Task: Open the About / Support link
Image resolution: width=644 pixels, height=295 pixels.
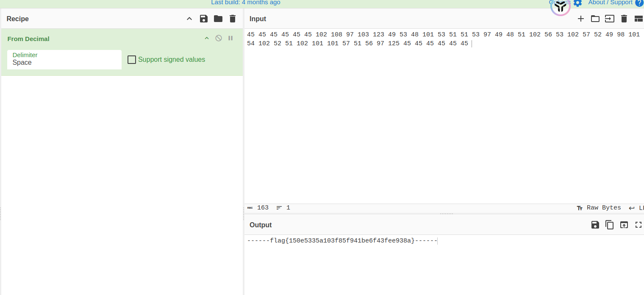Action: [x=610, y=3]
